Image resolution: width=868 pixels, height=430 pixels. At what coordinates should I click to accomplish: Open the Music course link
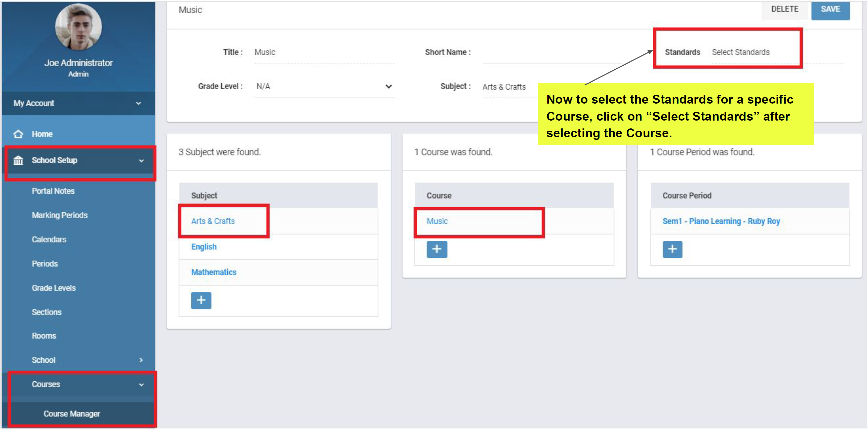[437, 221]
